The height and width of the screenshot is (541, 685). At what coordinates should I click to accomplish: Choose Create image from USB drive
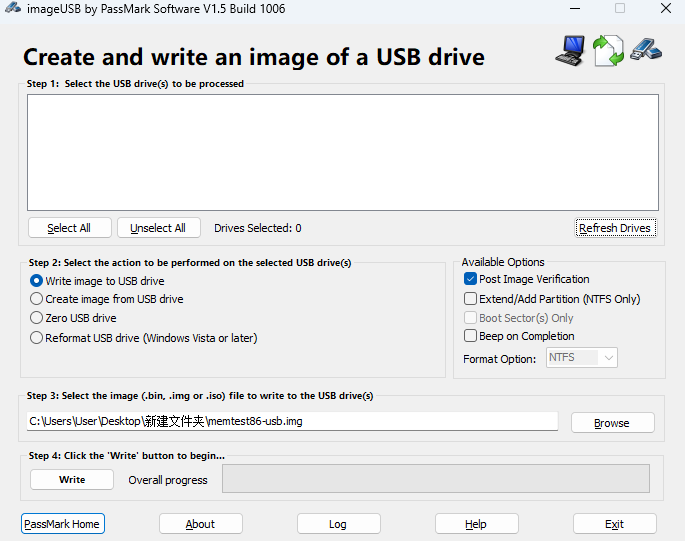coord(37,299)
